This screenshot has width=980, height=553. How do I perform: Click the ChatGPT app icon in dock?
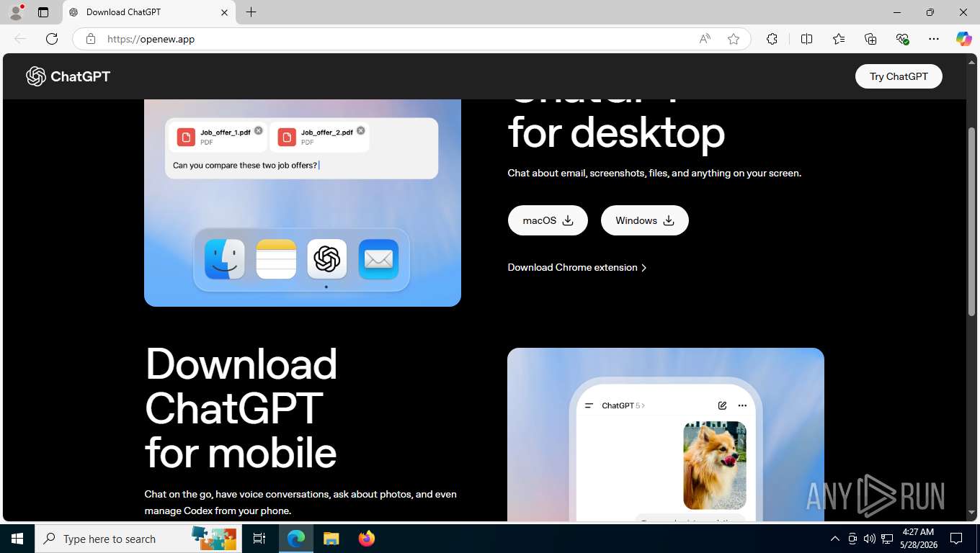(327, 259)
